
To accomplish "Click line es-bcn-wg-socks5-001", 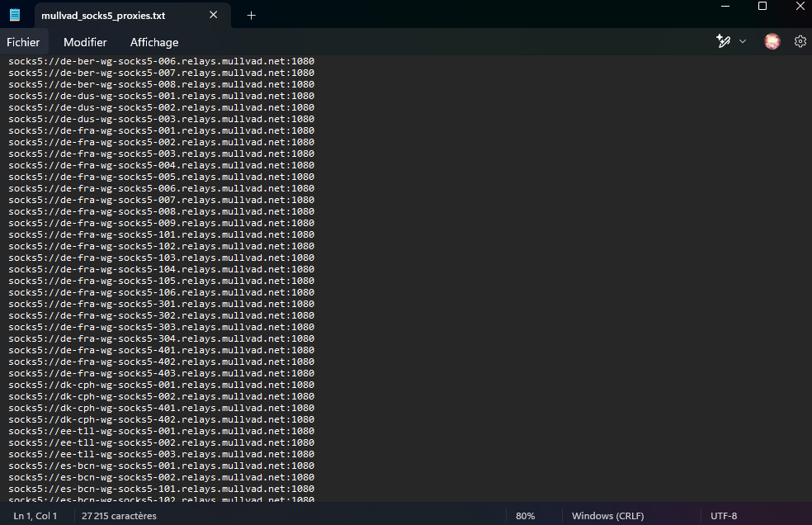I will click(161, 466).
